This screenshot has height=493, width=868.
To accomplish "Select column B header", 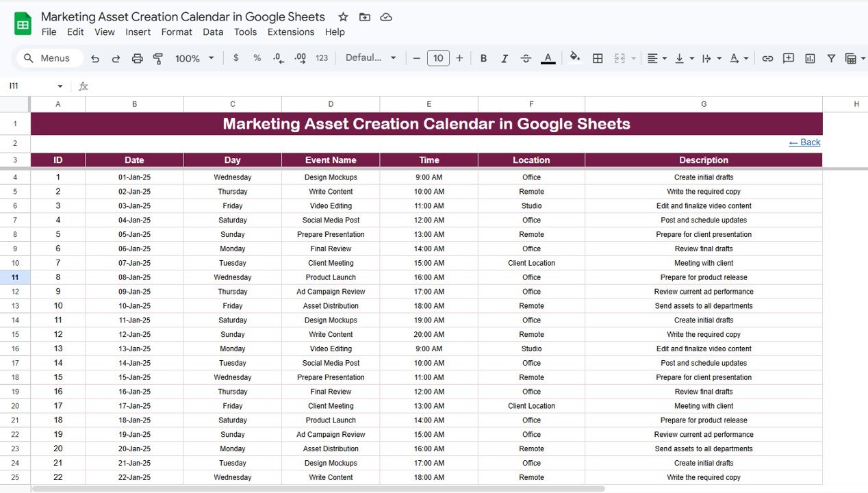I will (x=134, y=104).
